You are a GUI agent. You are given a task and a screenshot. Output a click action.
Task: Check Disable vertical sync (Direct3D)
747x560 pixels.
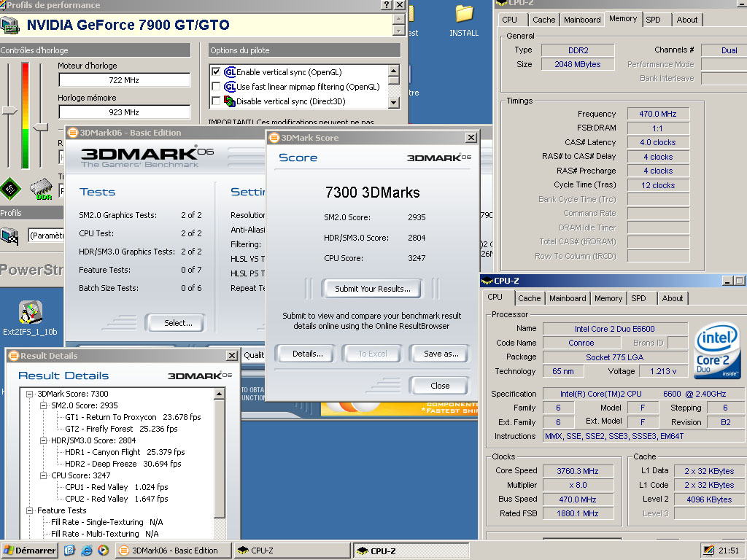click(x=216, y=101)
